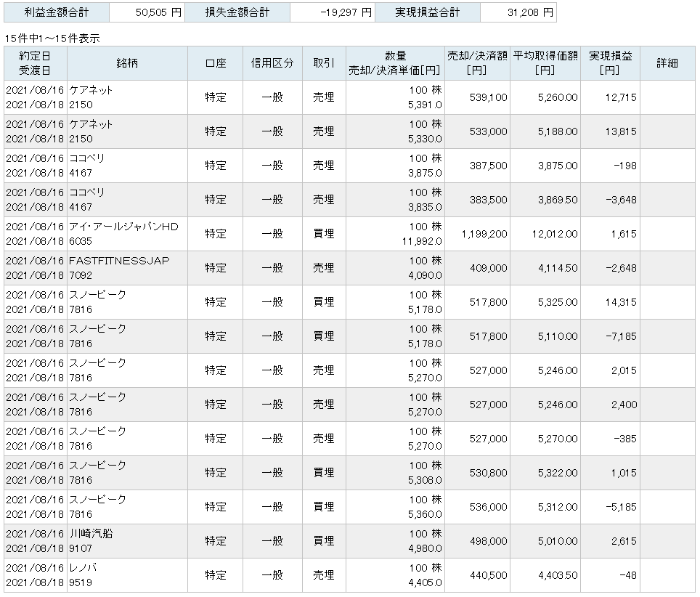This screenshot has height=597, width=700.
Task: Click realized profit value 14,315
Action: (621, 302)
